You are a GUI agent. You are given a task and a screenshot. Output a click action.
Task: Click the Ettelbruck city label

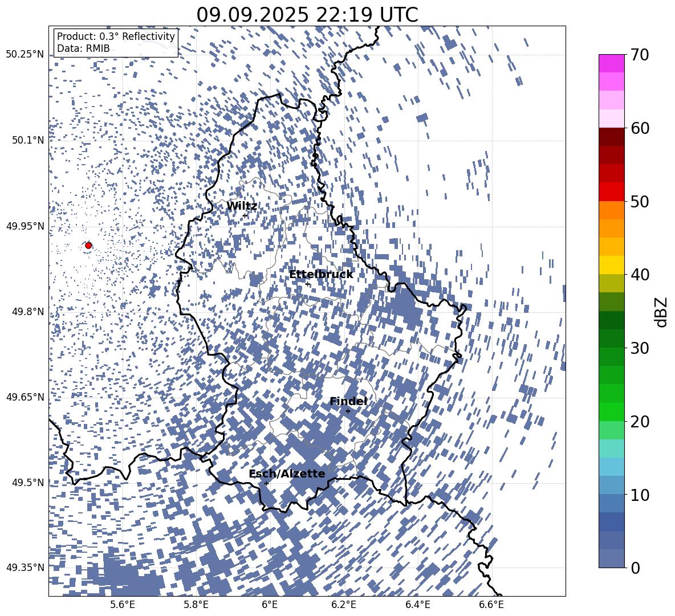321,275
